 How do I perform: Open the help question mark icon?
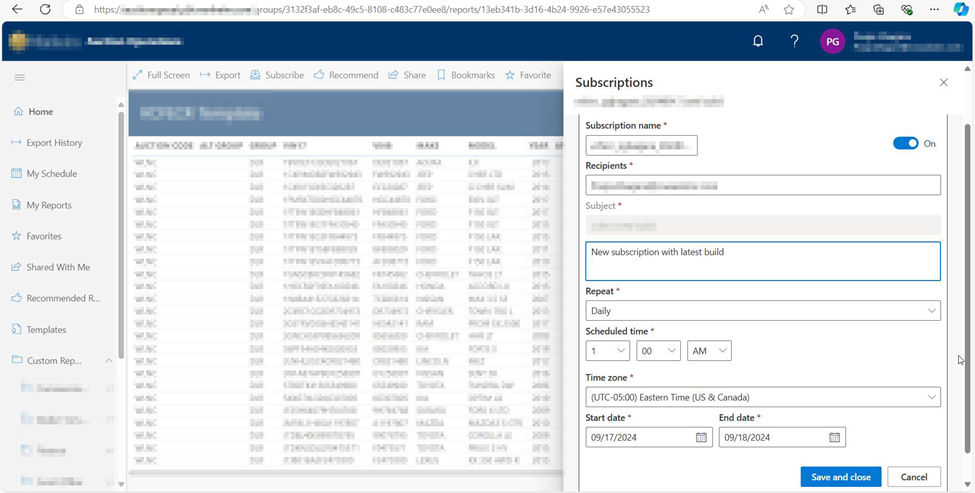[794, 42]
